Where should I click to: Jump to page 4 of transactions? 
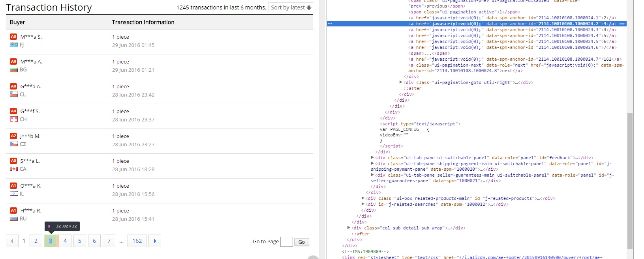click(65, 241)
